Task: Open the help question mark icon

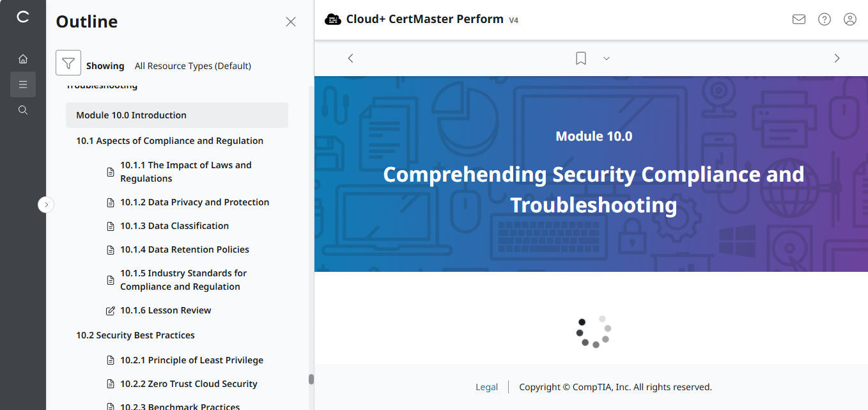Action: [824, 19]
